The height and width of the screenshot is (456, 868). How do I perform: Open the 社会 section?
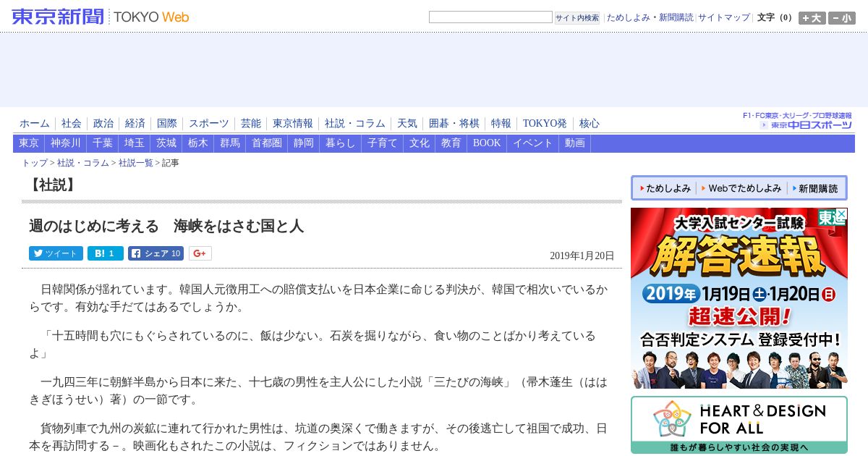click(x=72, y=124)
